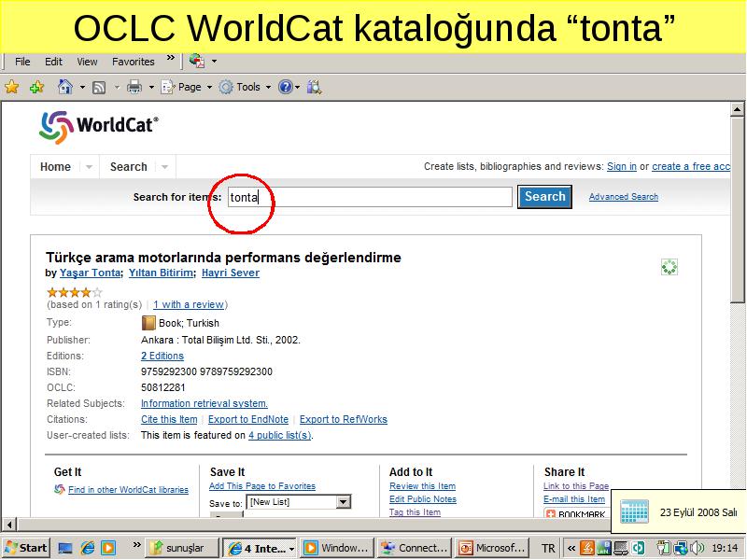Click the volume speaker tray icon

(x=697, y=548)
